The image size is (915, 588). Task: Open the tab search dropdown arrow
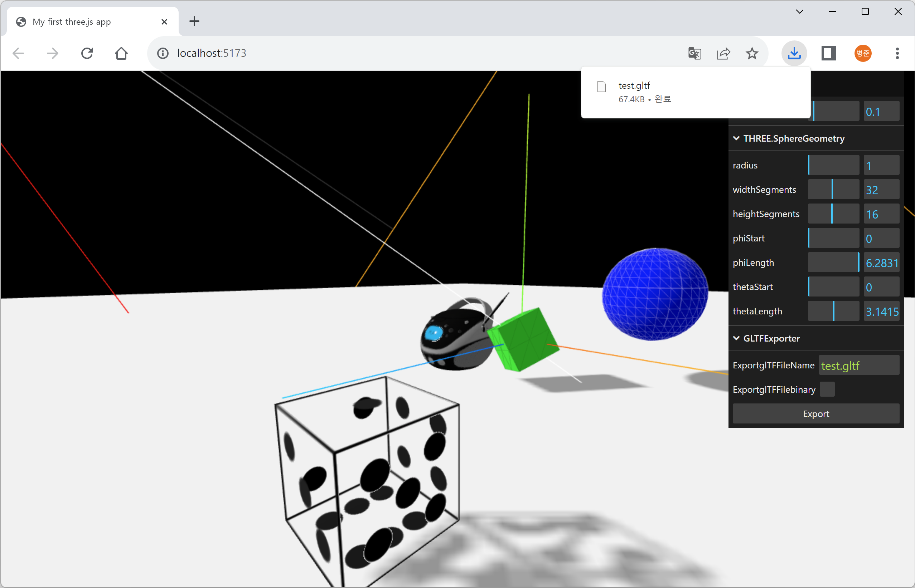[799, 11]
